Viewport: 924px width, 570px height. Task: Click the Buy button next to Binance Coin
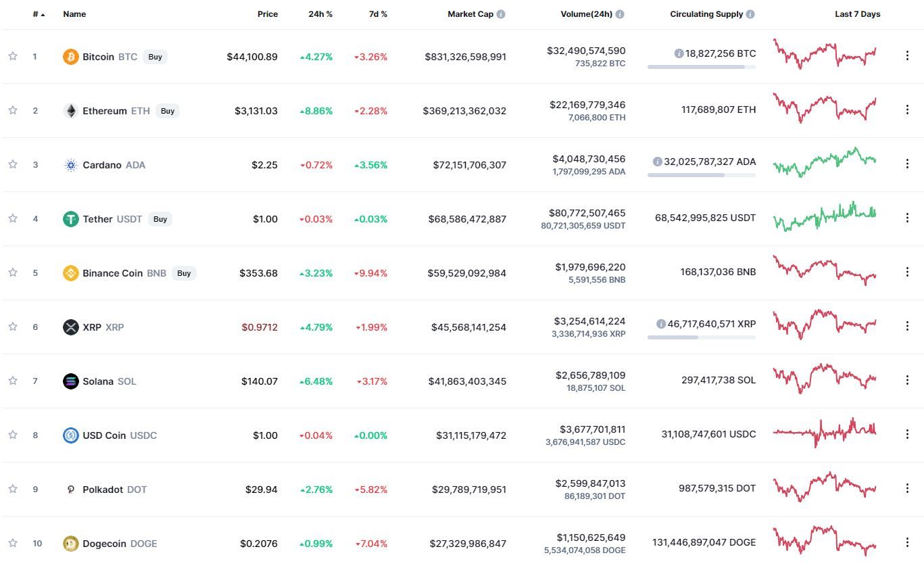click(x=184, y=273)
